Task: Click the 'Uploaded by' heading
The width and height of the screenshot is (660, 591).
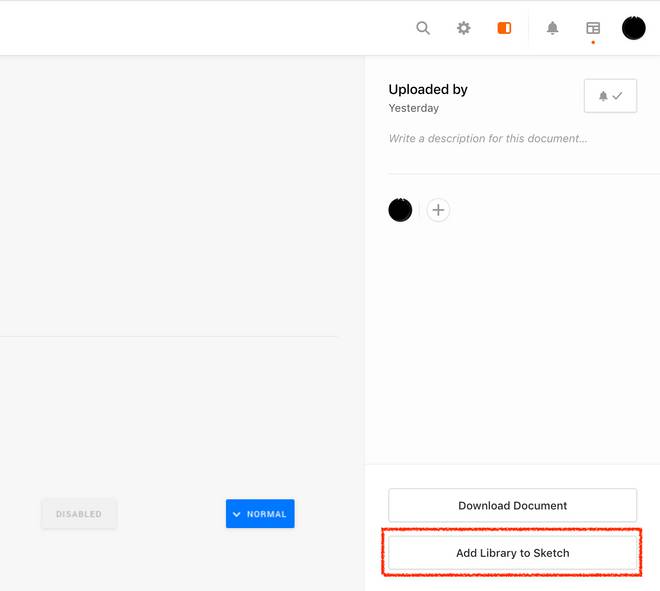Action: pos(428,90)
